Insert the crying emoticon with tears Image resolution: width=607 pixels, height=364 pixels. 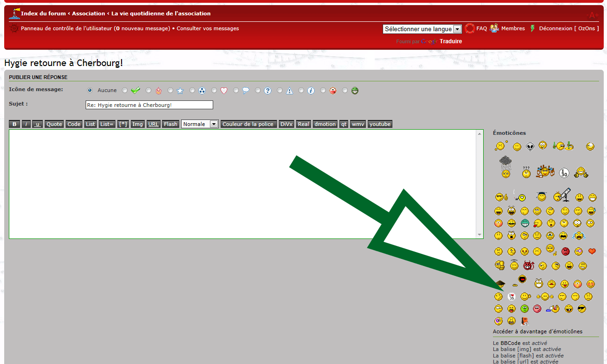pyautogui.click(x=579, y=236)
